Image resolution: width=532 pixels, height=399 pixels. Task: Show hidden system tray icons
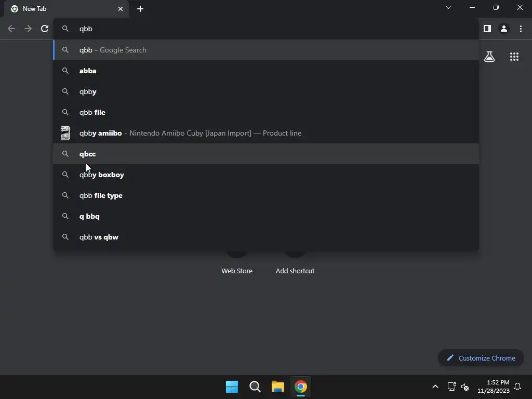click(x=435, y=387)
